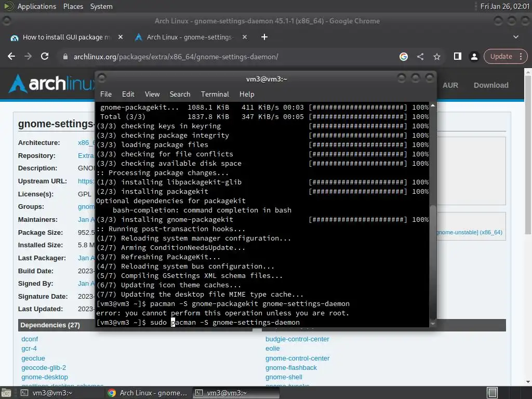
Task: Open gnome-desktop dependency link
Action: (x=45, y=377)
